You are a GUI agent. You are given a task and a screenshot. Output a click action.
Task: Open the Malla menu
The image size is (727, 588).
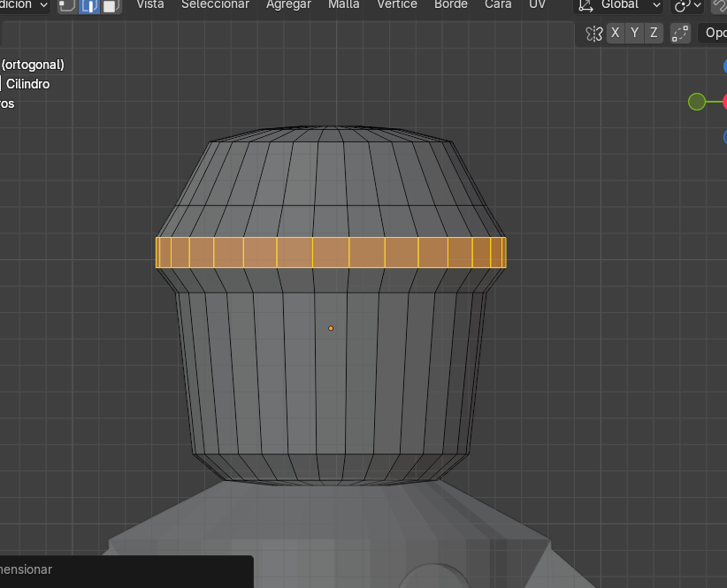343,4
